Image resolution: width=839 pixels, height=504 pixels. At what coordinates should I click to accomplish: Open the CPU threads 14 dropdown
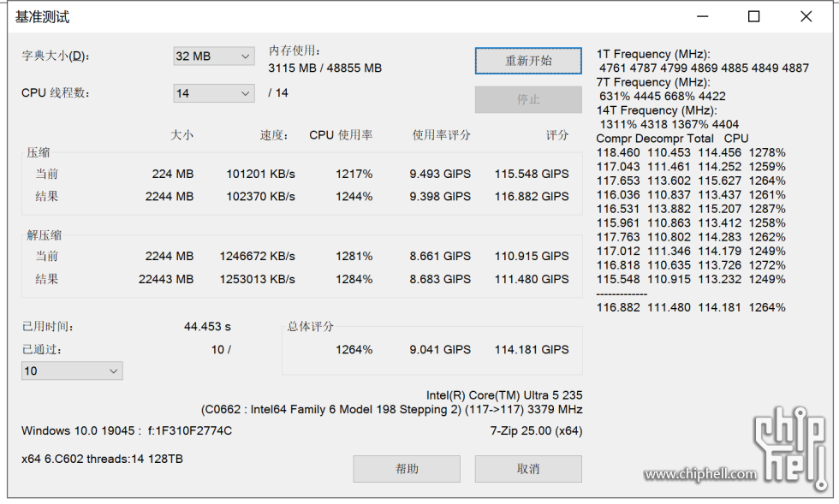[213, 93]
